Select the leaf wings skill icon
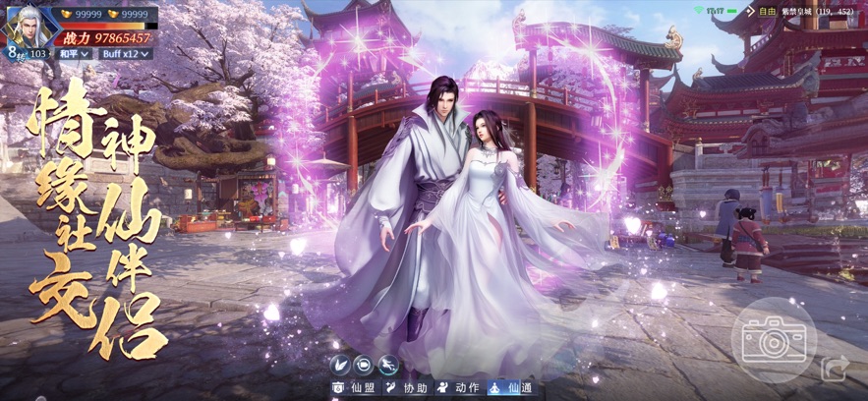This screenshot has height=401, width=868. [340, 365]
